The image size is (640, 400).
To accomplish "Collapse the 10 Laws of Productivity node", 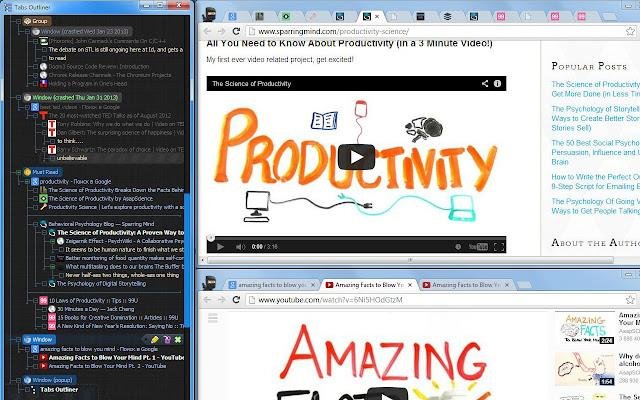I will coord(36,301).
